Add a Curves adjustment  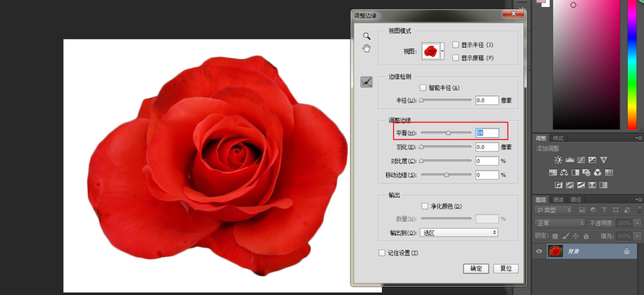pos(581,160)
